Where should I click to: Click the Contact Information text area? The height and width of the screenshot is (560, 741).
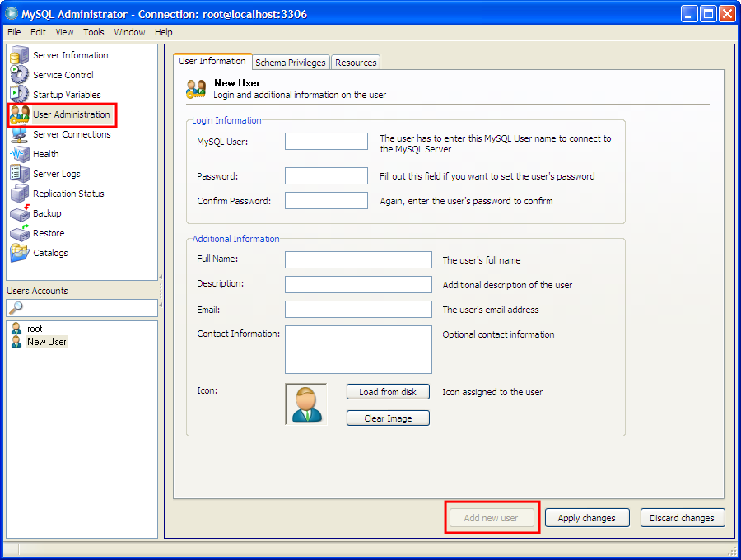click(358, 349)
